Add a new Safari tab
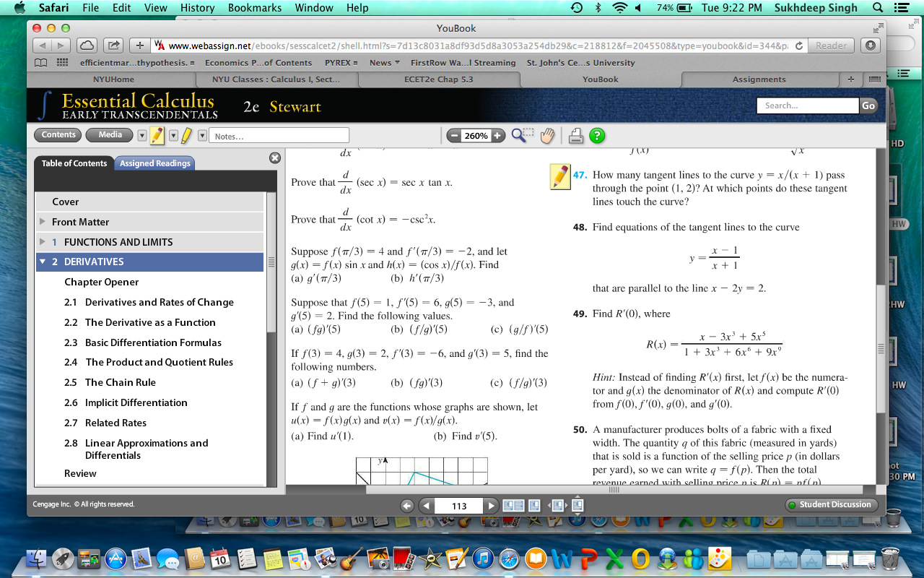Viewport: 924px width, 578px height. pos(850,79)
